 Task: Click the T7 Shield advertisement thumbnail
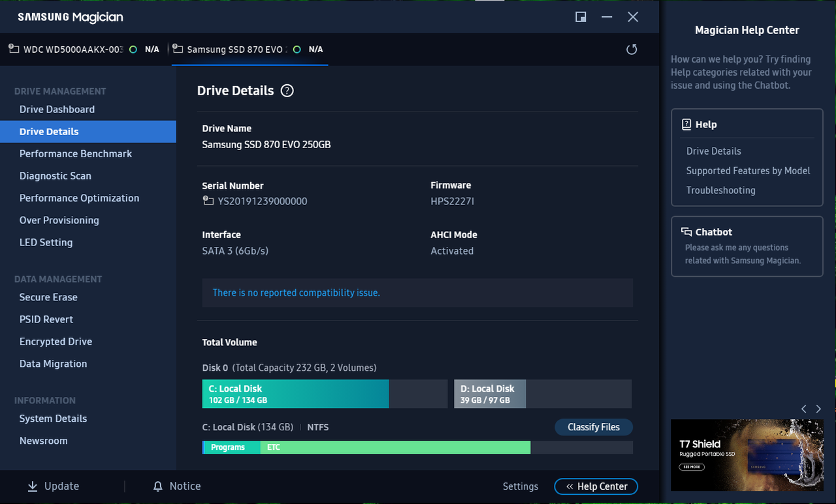pos(747,455)
